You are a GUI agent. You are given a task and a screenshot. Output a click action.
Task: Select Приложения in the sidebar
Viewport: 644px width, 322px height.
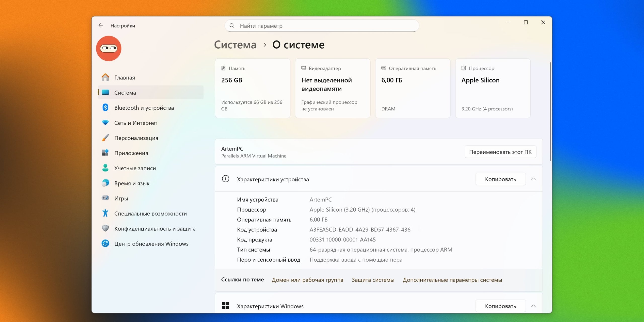click(x=131, y=153)
